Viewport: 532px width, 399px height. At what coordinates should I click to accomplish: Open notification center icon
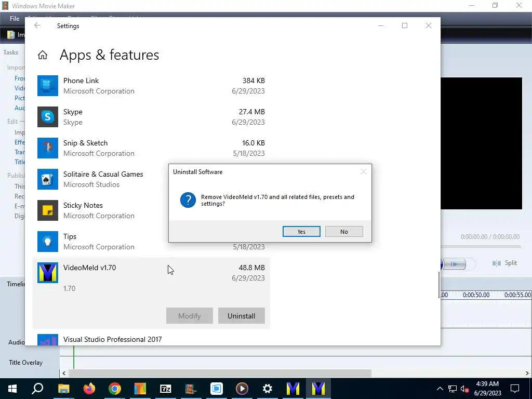515,389
